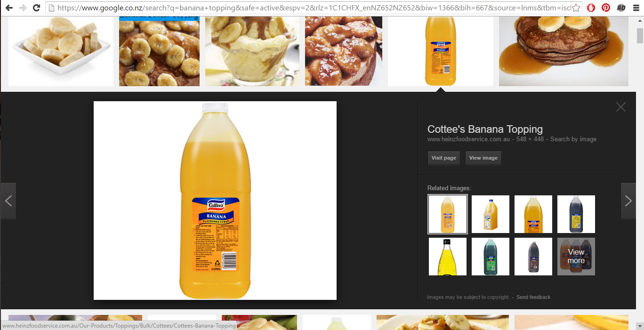This screenshot has width=644, height=330.
Task: Go back with the browser back arrow
Action: (9, 8)
